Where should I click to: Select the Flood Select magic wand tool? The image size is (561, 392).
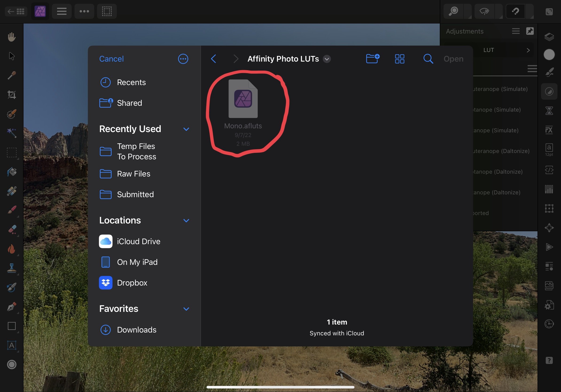click(x=12, y=133)
